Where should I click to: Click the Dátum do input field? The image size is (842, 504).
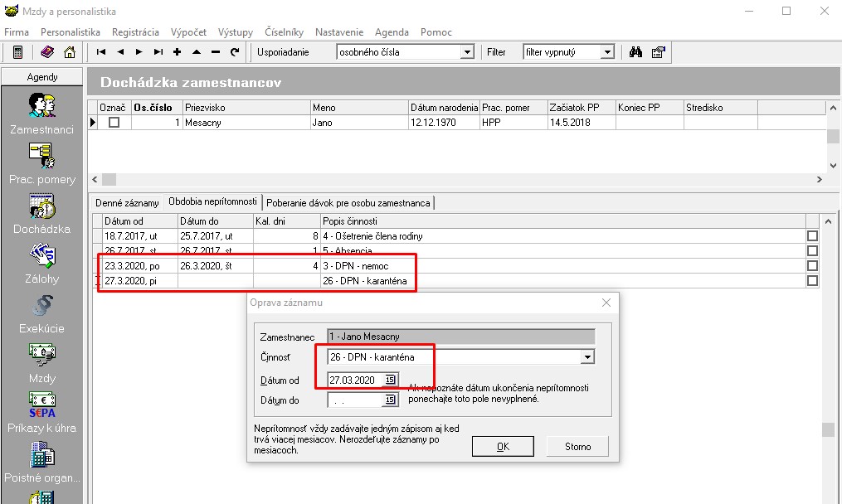355,400
